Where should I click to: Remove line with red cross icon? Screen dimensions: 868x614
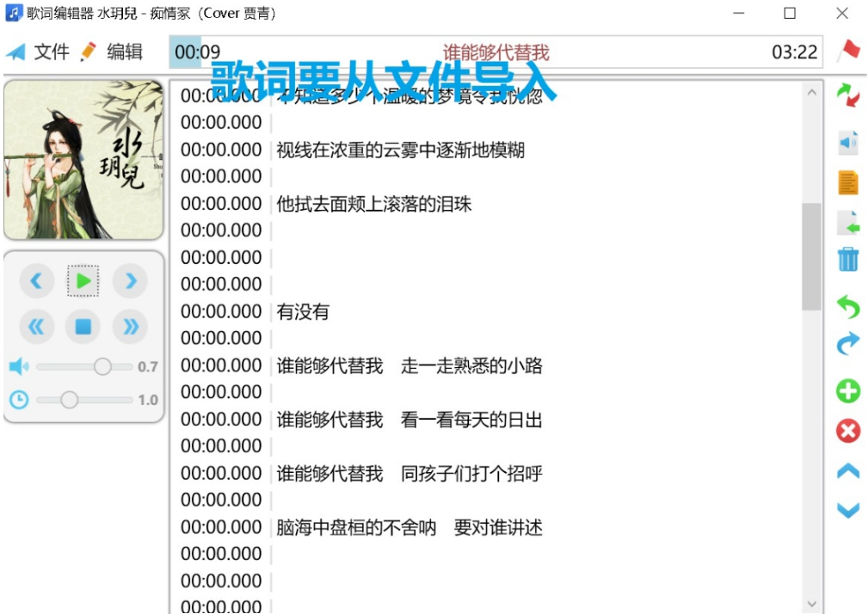pyautogui.click(x=848, y=431)
